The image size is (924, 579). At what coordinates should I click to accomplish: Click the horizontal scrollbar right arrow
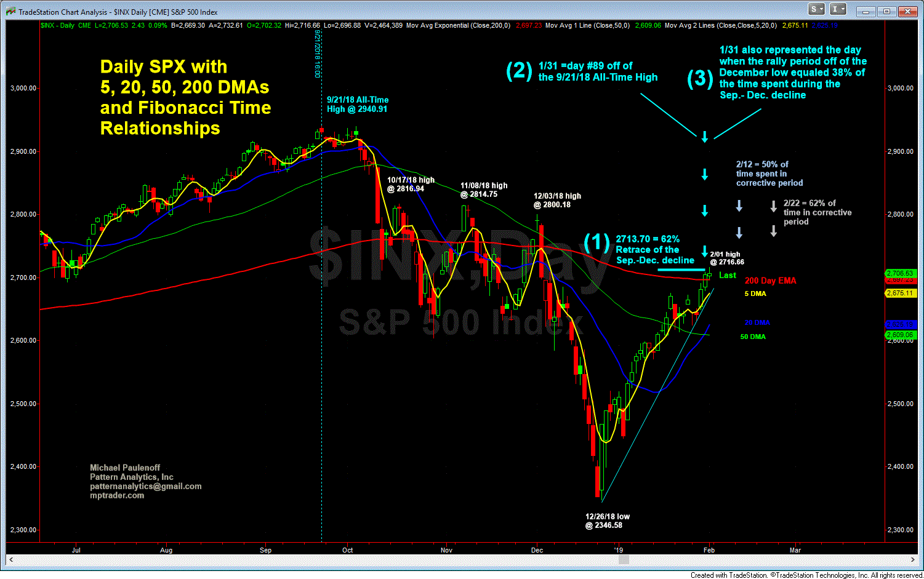pyautogui.click(x=913, y=559)
